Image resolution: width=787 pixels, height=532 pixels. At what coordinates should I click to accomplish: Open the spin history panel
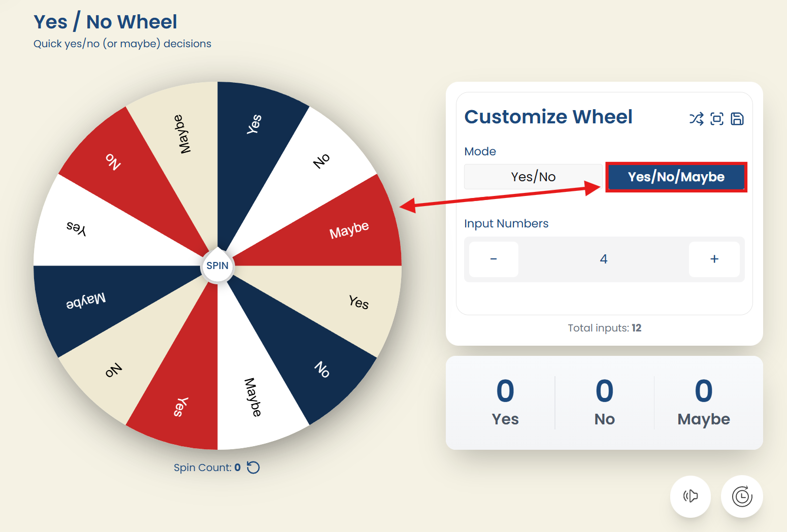[x=742, y=496]
